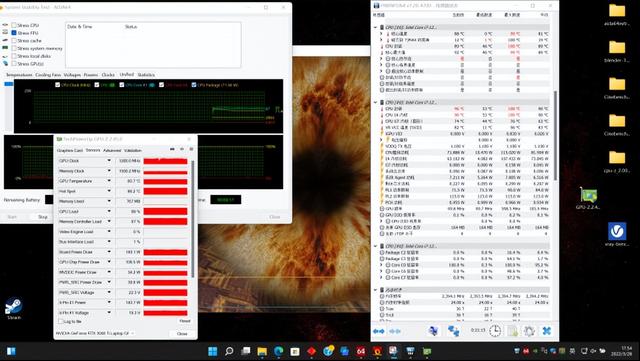The height and width of the screenshot is (361, 640).
Task: Uncheck Stress FPU checkbox
Action: click(14, 33)
